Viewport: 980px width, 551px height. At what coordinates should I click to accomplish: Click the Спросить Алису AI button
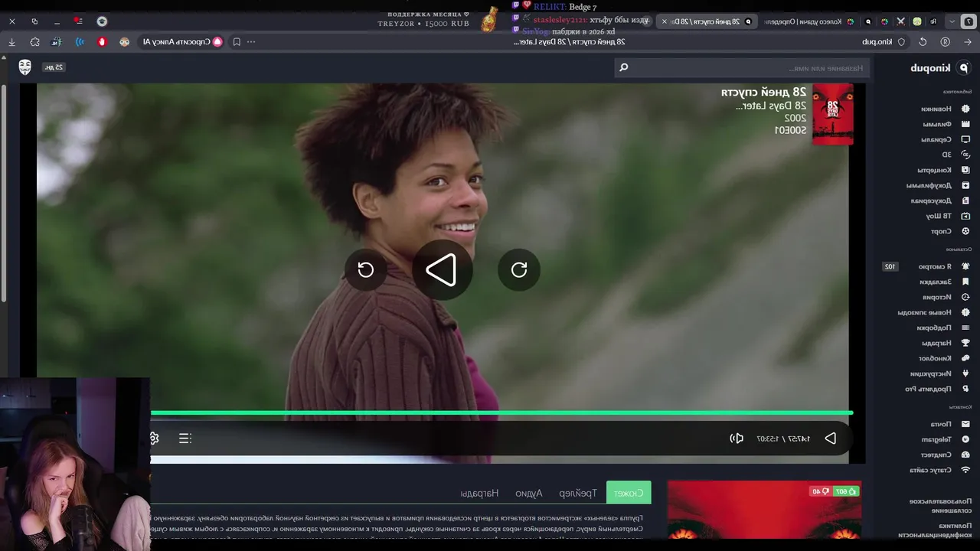pos(182,42)
